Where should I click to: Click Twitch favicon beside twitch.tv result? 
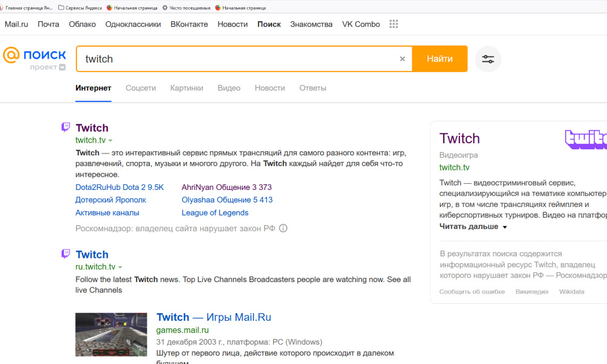pyautogui.click(x=66, y=127)
